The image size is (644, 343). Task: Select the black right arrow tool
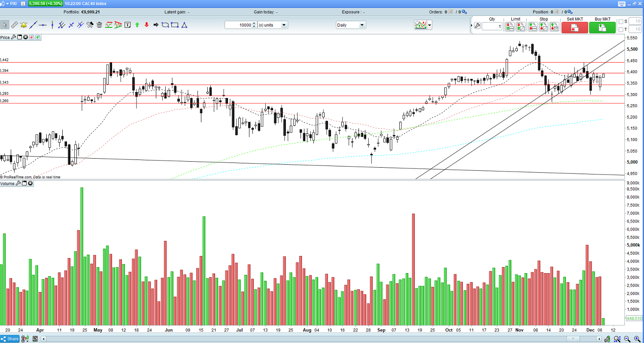click(156, 25)
